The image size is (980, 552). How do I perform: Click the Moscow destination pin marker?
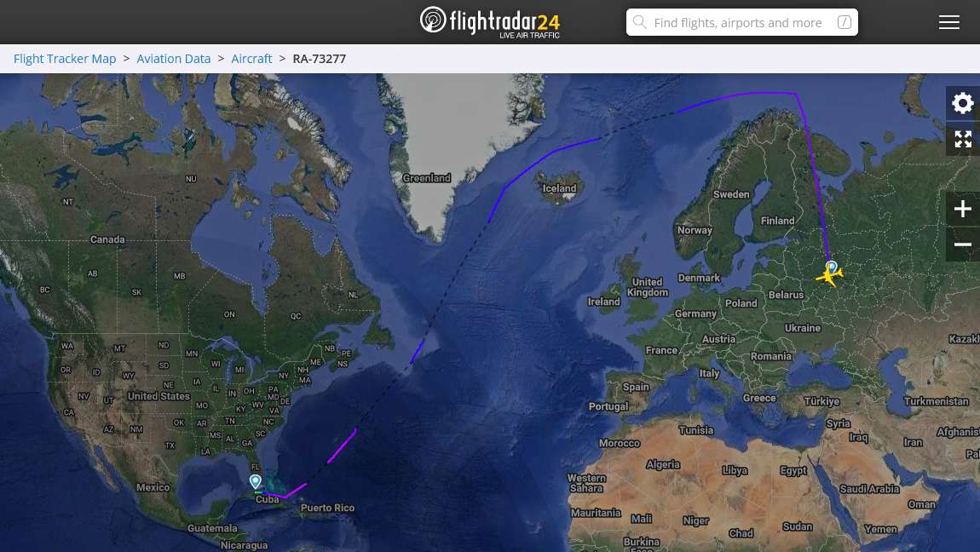[831, 267]
